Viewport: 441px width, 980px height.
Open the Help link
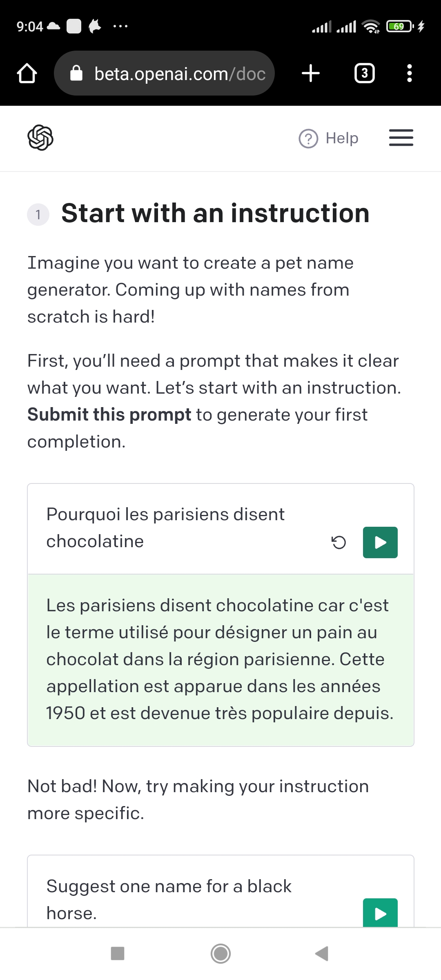342,138
